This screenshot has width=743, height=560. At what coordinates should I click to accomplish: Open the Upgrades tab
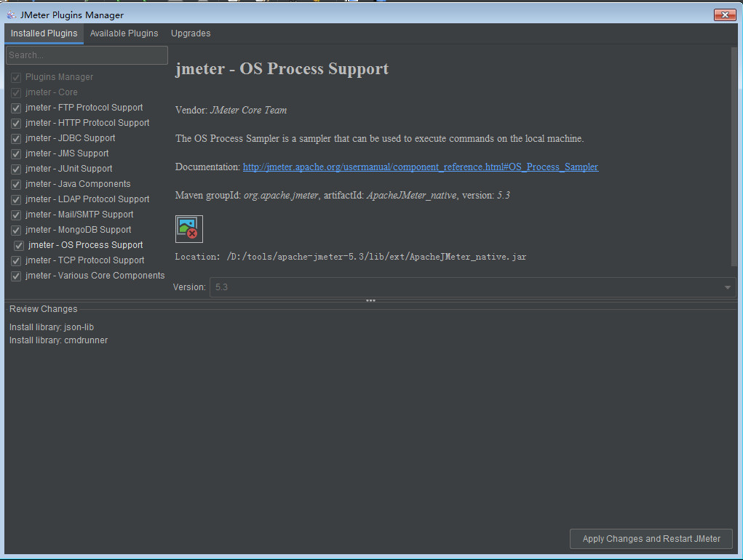pos(191,33)
